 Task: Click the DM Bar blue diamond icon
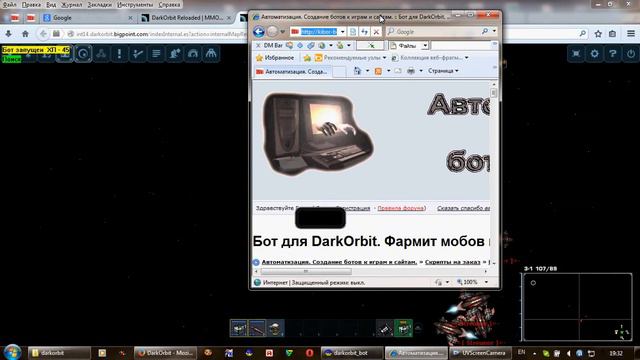click(300, 45)
